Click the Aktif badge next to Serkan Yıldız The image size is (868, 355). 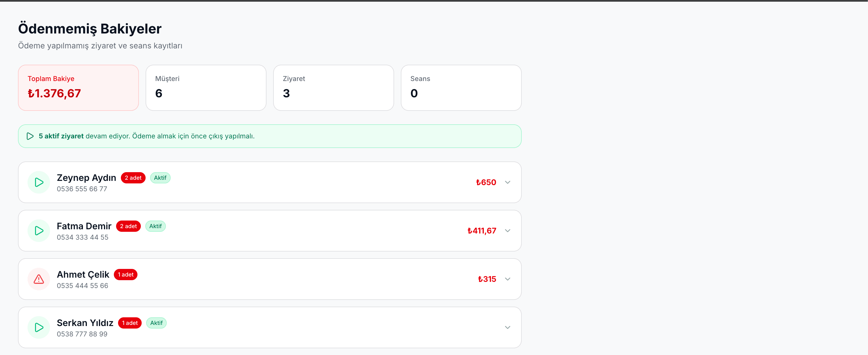click(x=156, y=323)
